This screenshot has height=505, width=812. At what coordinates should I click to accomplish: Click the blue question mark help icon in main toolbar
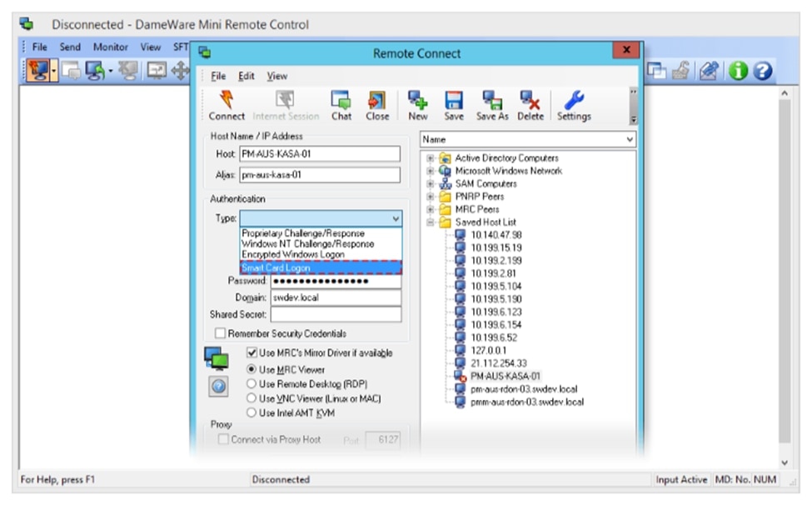(762, 71)
